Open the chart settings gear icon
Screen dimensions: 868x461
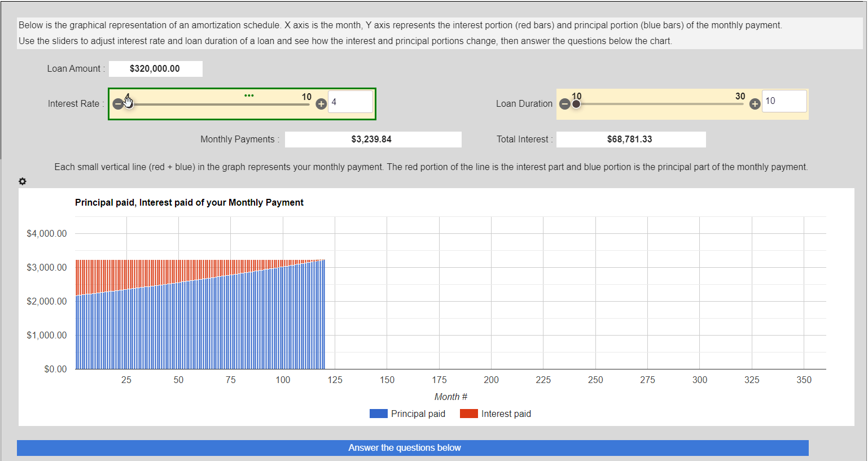23,181
